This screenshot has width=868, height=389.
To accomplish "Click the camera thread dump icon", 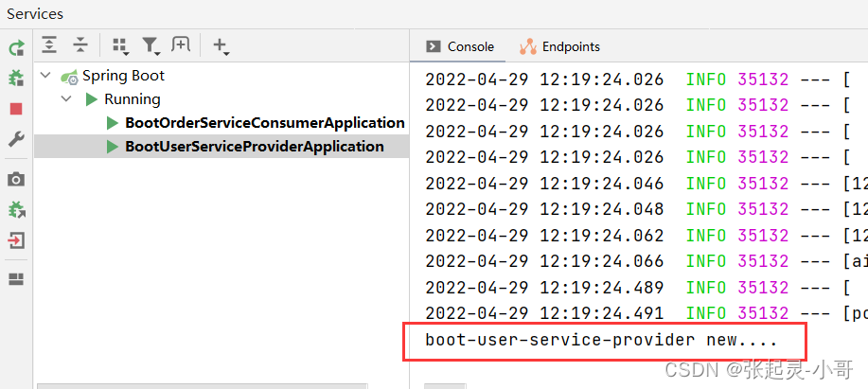I will 16,179.
